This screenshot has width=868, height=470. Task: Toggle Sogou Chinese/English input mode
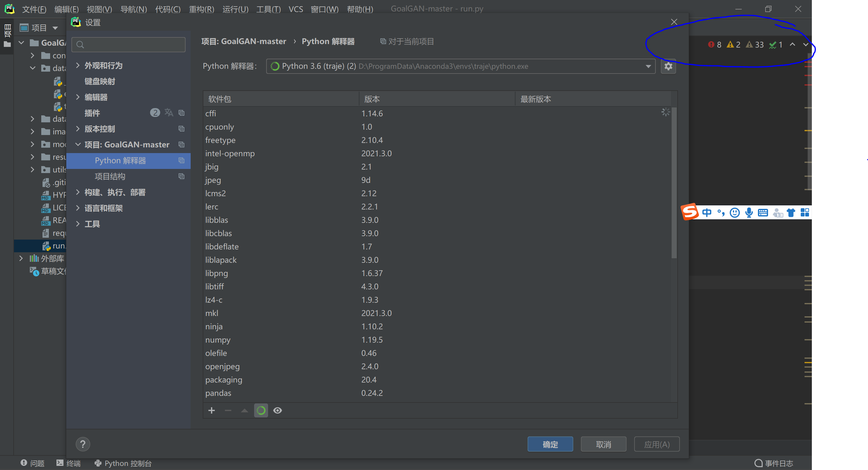707,212
